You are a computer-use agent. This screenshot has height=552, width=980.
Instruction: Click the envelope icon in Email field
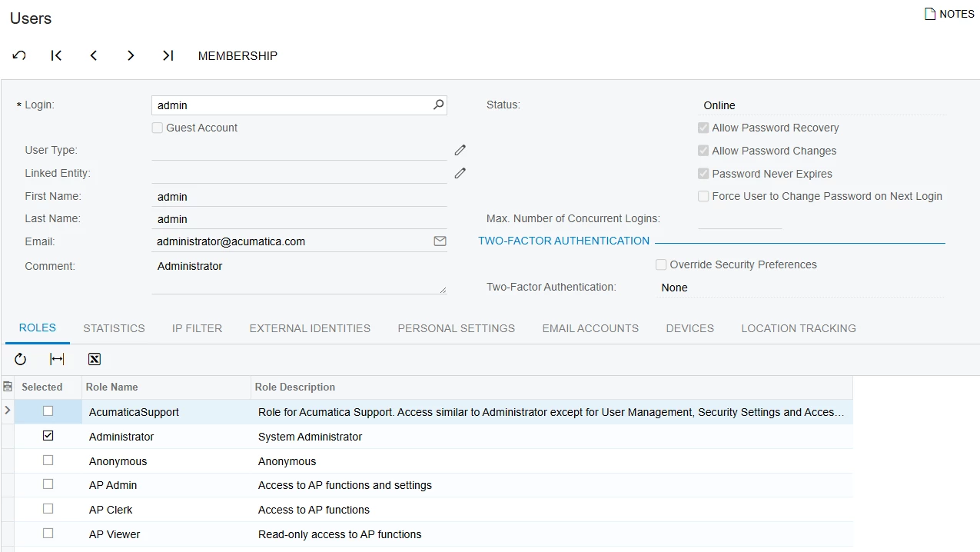(x=440, y=241)
